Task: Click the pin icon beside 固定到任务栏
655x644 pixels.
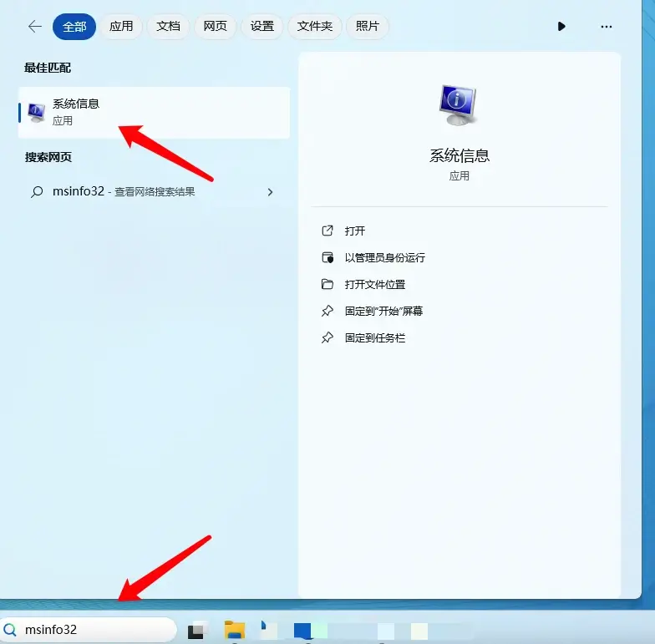Action: 327,337
